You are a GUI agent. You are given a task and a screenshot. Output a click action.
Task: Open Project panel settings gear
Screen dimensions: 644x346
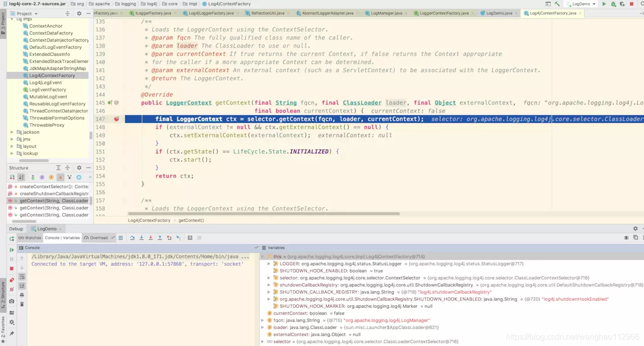tap(79, 14)
